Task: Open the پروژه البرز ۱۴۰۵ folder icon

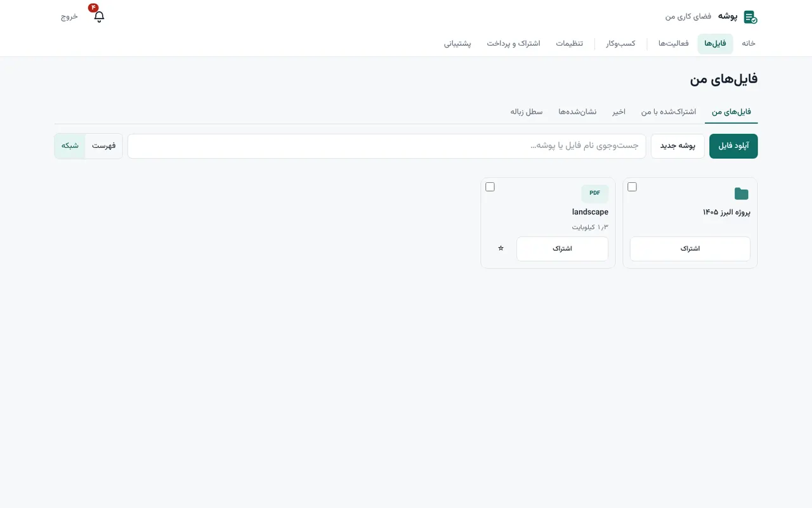Action: (742, 194)
